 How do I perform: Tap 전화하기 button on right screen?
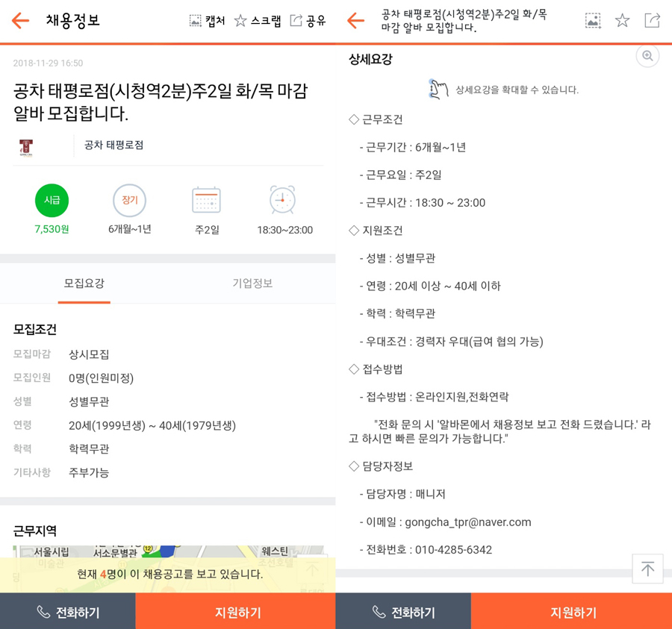click(403, 612)
